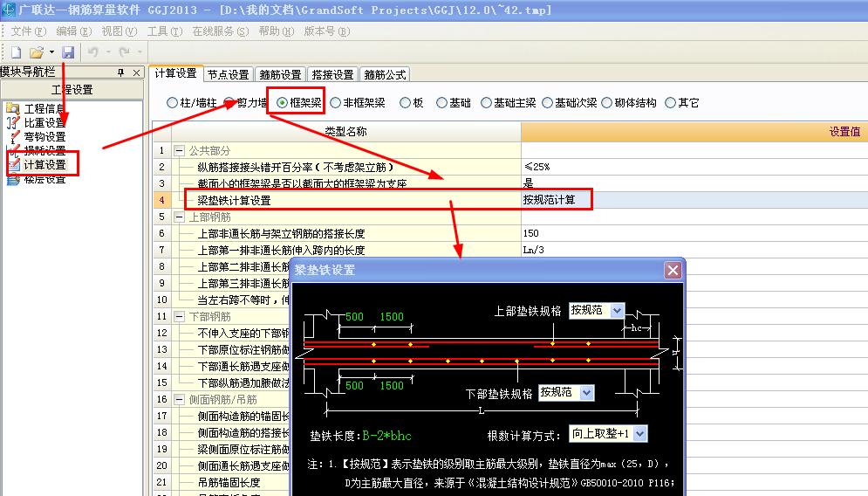This screenshot has width=868, height=496.
Task: Open the 版本号(B) menu
Action: [326, 31]
